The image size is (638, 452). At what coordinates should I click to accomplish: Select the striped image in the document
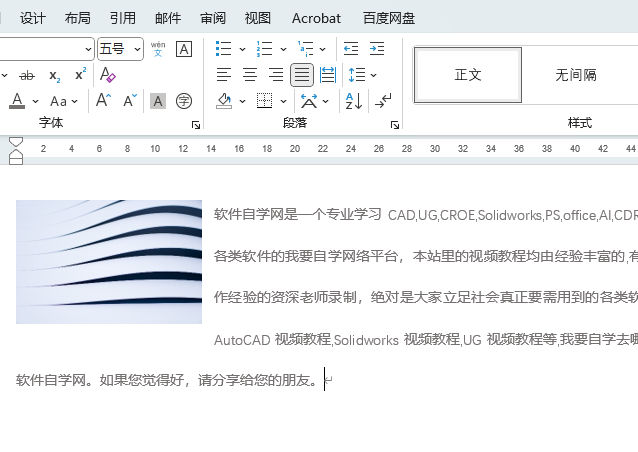pyautogui.click(x=109, y=262)
